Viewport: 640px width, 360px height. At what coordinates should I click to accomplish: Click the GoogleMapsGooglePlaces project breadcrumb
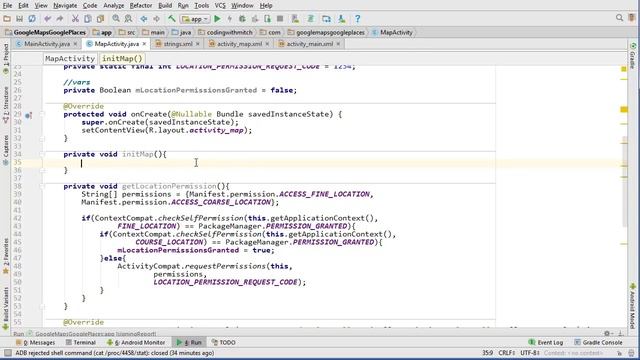pyautogui.click(x=45, y=32)
